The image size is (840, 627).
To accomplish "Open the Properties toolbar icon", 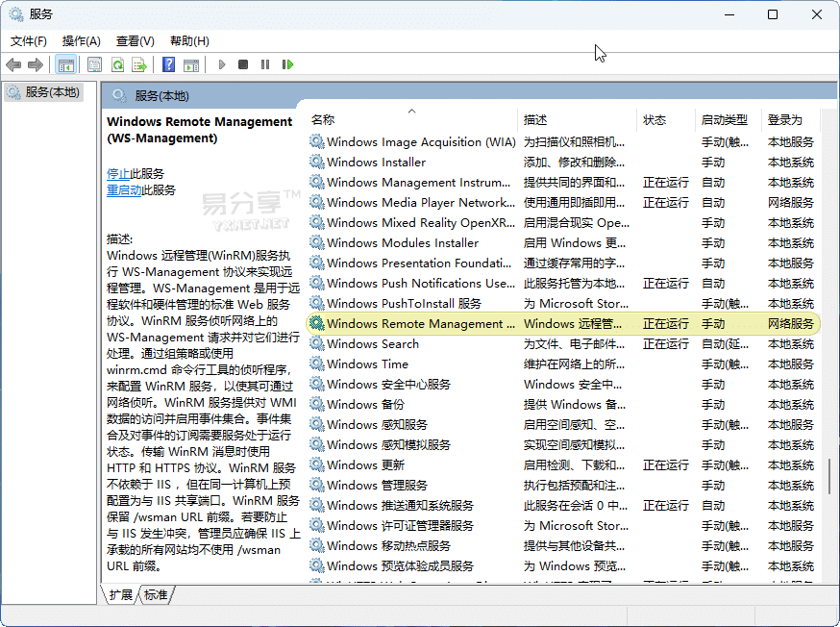I will (95, 64).
